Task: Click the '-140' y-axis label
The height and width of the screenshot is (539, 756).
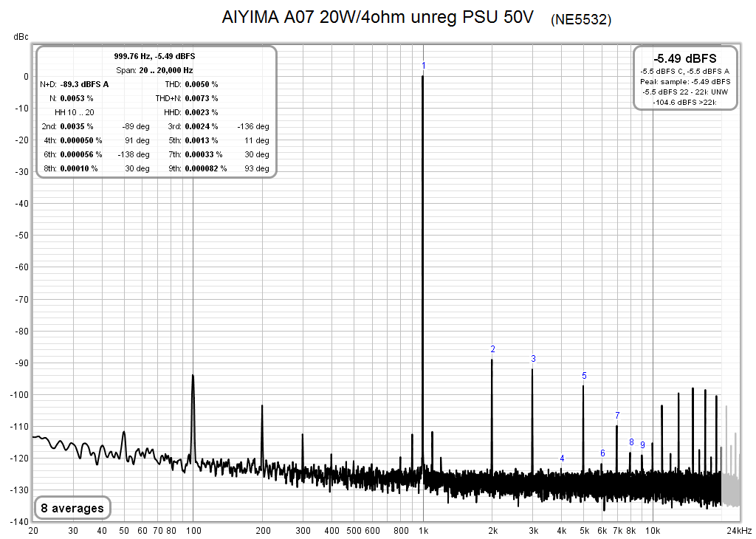Action: click(19, 521)
